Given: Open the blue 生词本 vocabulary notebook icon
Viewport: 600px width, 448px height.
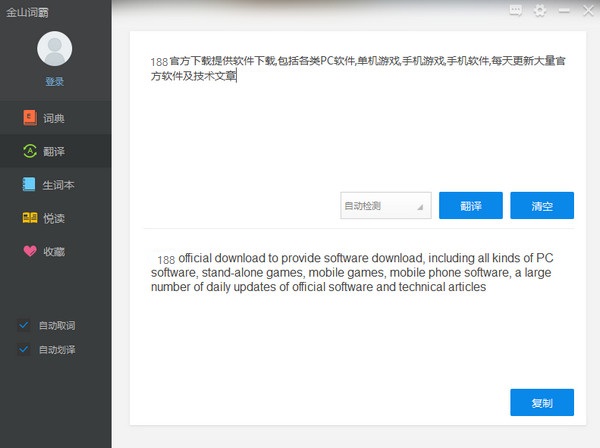Looking at the screenshot, I should point(30,185).
